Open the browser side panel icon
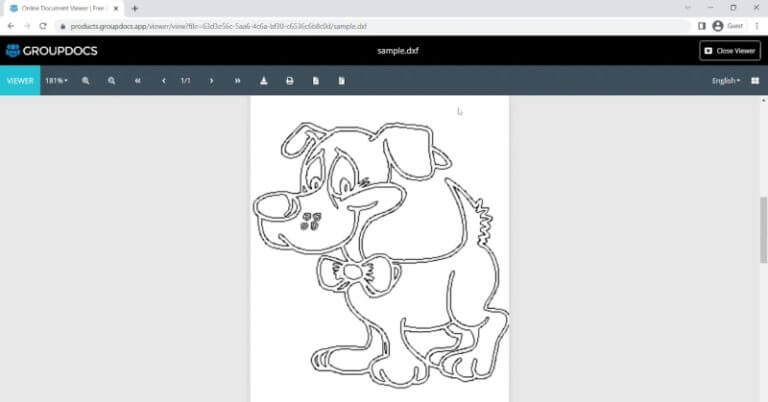Screen dimensions: 768x402 point(701,26)
